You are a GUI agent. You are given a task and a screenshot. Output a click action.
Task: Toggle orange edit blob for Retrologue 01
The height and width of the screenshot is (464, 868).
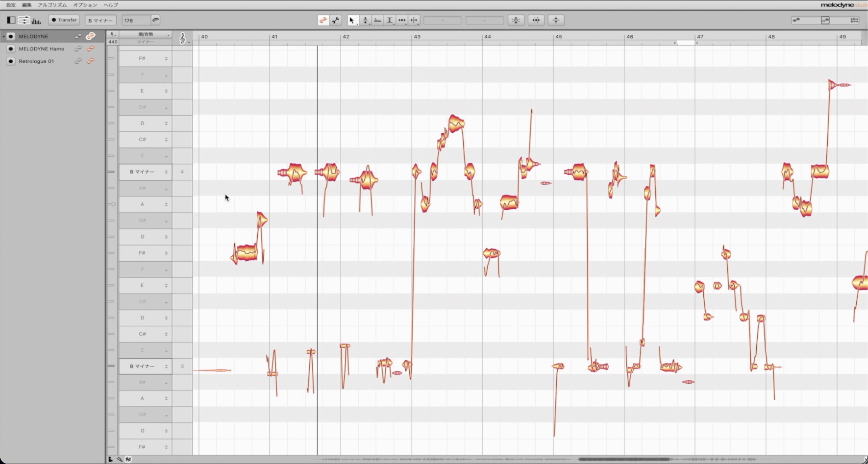click(90, 61)
